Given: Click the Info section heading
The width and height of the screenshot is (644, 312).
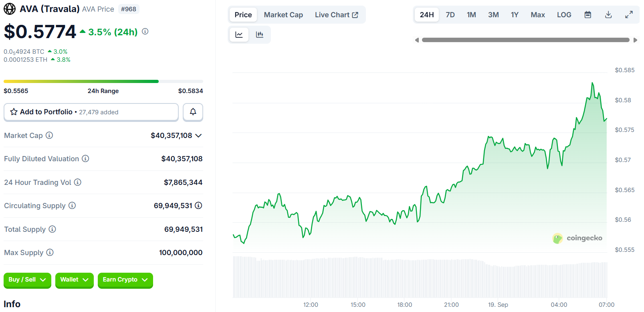Looking at the screenshot, I should (x=12, y=304).
